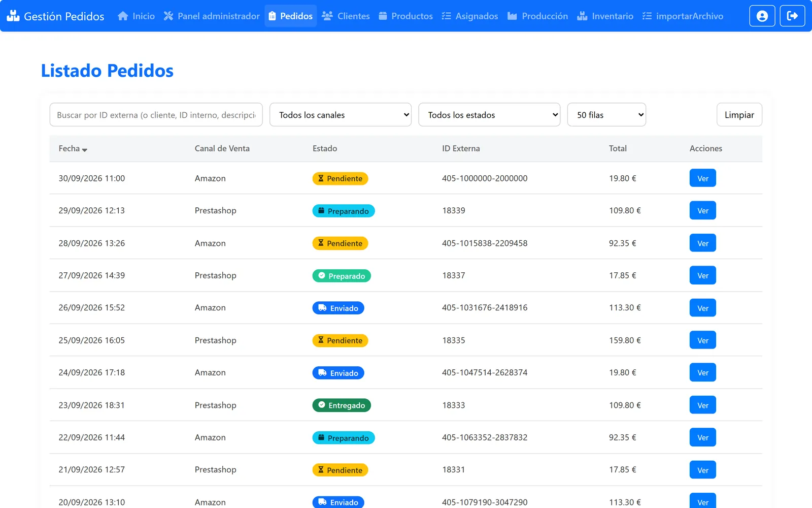This screenshot has width=812, height=508.
Task: Click Entregado badge for order 18333
Action: (342, 405)
